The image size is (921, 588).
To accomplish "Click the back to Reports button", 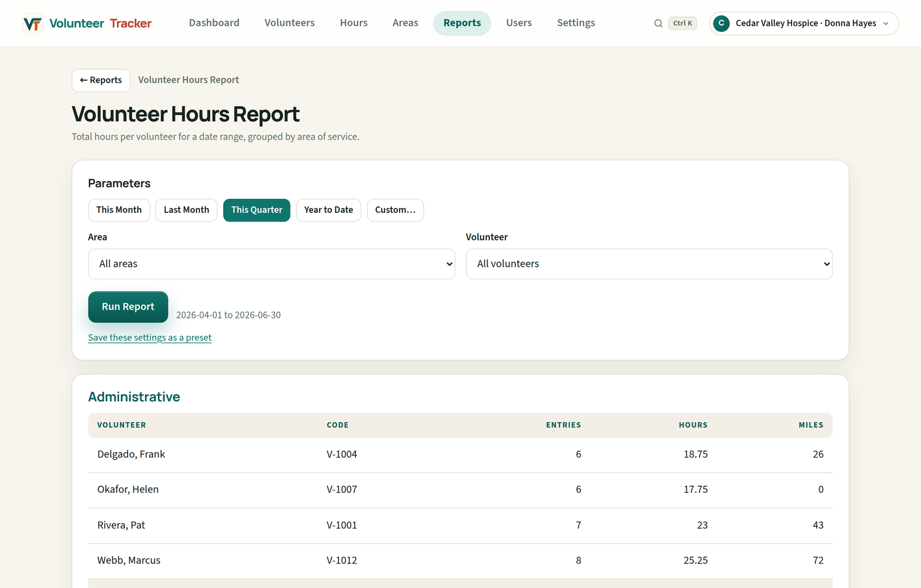I will [x=101, y=80].
